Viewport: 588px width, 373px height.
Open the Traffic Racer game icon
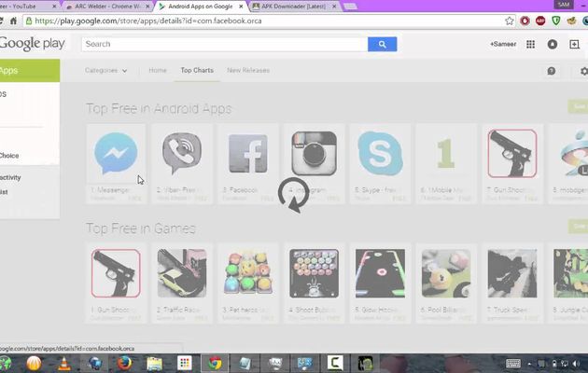click(x=182, y=273)
